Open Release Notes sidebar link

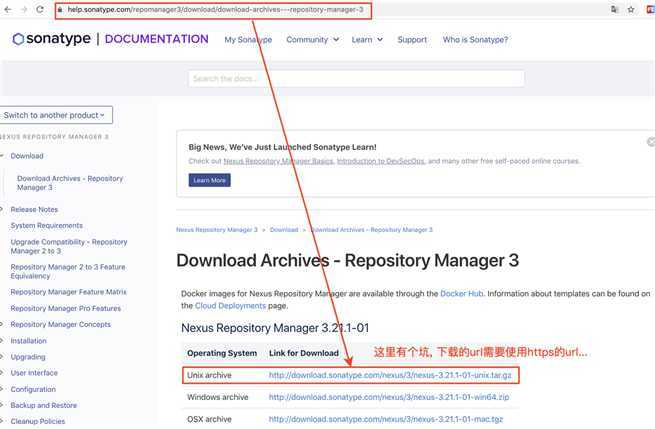tap(34, 209)
